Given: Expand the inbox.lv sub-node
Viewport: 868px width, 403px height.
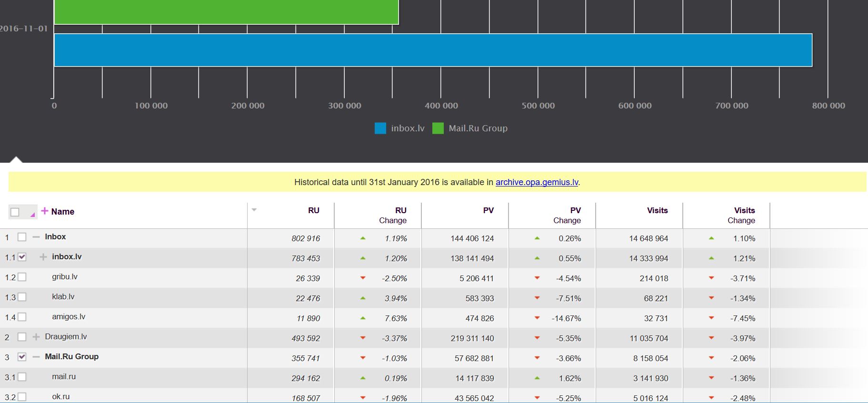Looking at the screenshot, I should (x=43, y=257).
